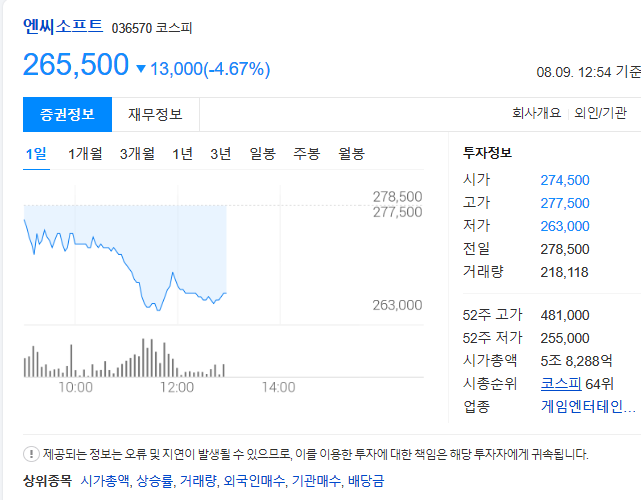Select the 1일 chart period
Viewport: 641px width, 500px height.
coord(35,154)
